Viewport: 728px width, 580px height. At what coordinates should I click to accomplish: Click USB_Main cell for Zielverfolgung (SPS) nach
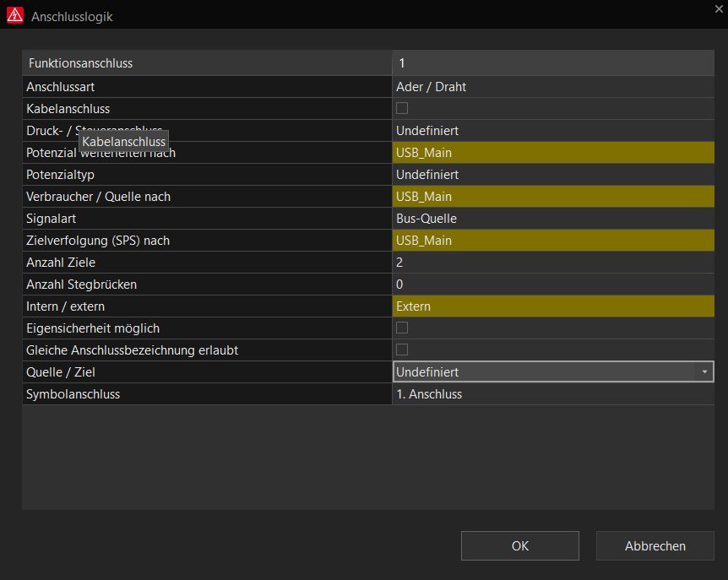[553, 241]
